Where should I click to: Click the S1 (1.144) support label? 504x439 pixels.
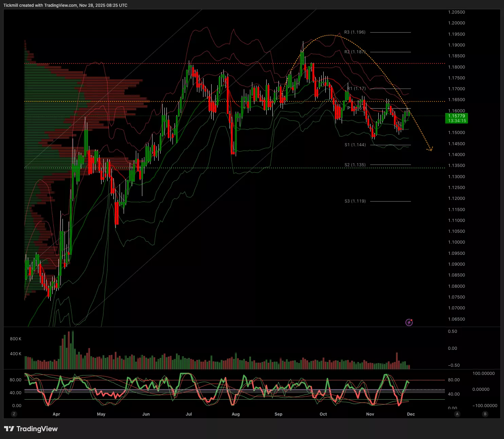pos(355,145)
